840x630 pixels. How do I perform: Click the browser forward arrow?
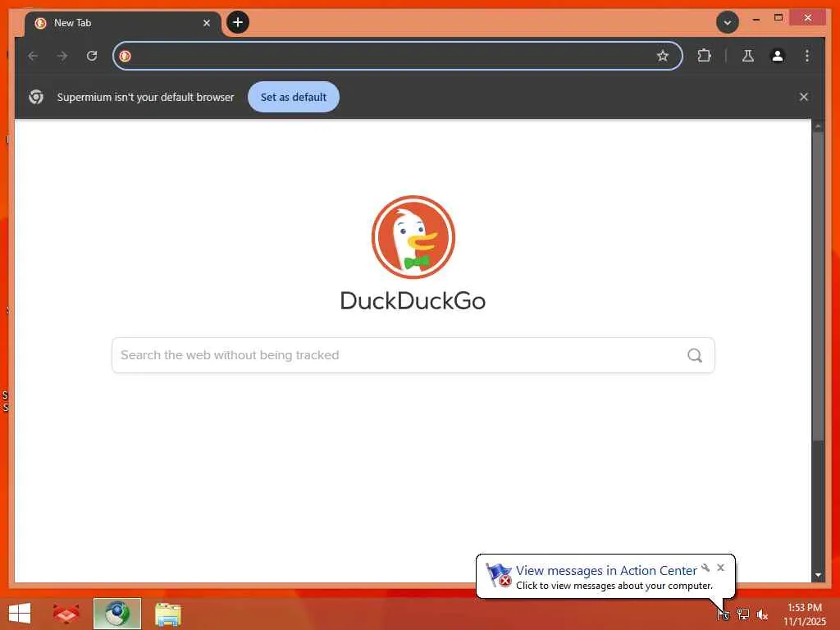[62, 56]
